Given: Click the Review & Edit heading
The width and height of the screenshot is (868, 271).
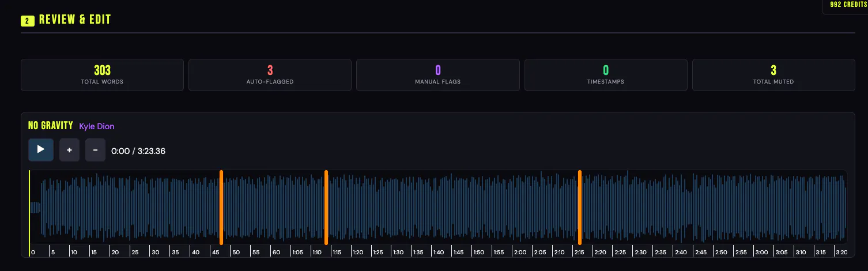Looking at the screenshot, I should (75, 20).
